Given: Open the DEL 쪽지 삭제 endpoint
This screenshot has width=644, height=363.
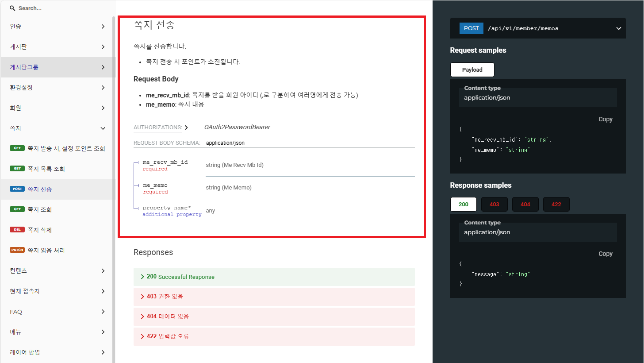Looking at the screenshot, I should [39, 230].
